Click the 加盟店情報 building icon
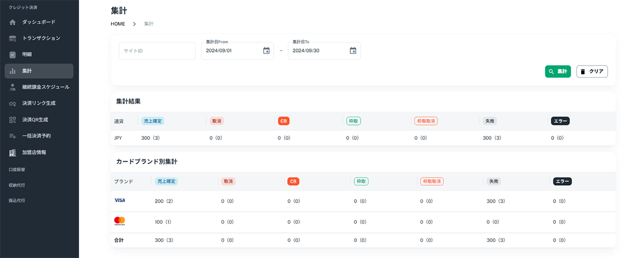This screenshot has width=644, height=258. coord(13,152)
